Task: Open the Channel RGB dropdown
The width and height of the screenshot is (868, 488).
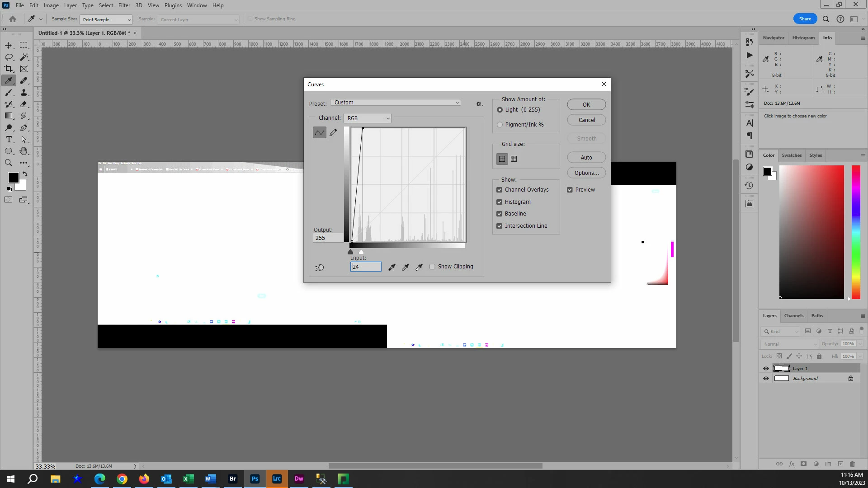Action: point(368,118)
